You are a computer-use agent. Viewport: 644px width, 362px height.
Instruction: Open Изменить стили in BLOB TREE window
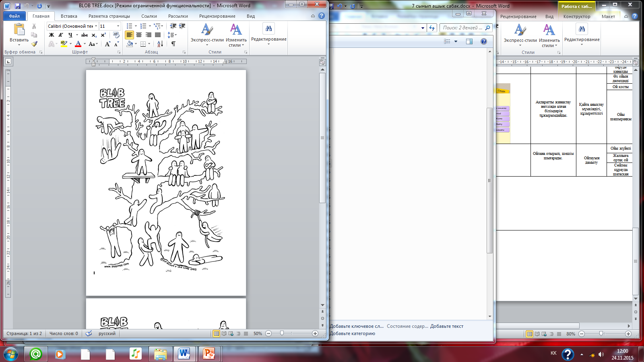(x=236, y=35)
